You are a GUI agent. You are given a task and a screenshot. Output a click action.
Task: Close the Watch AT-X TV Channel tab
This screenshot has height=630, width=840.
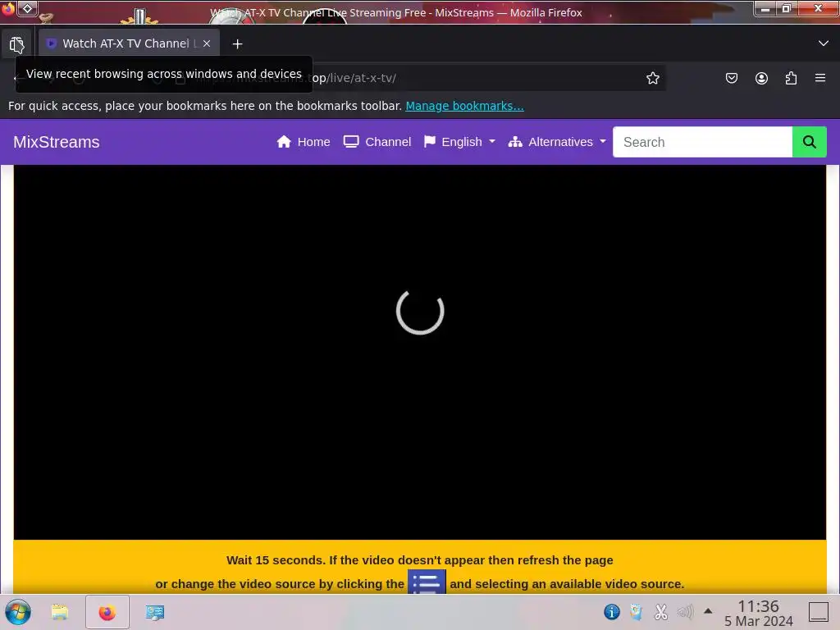207,43
